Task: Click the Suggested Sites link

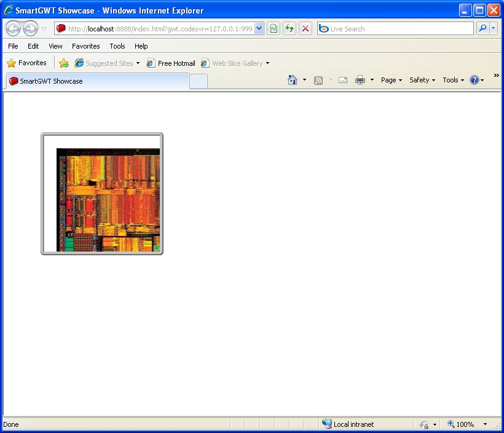Action: pyautogui.click(x=104, y=63)
